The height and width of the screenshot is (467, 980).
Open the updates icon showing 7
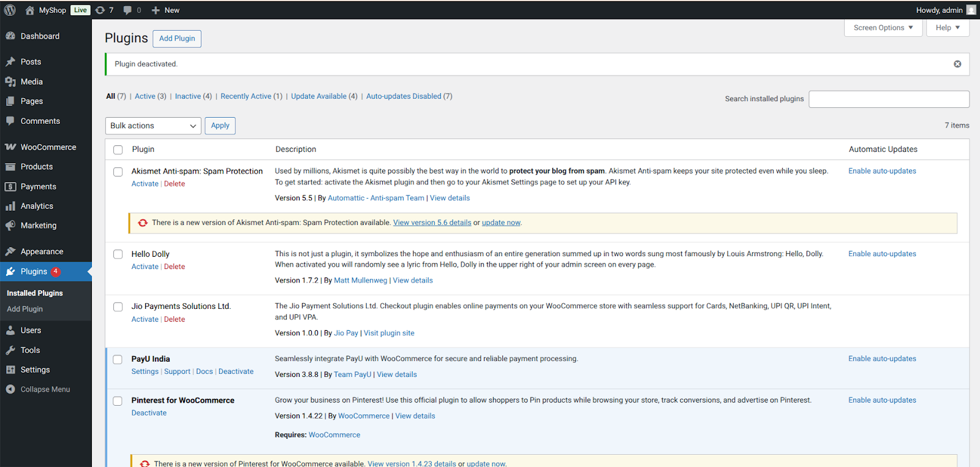(100, 10)
